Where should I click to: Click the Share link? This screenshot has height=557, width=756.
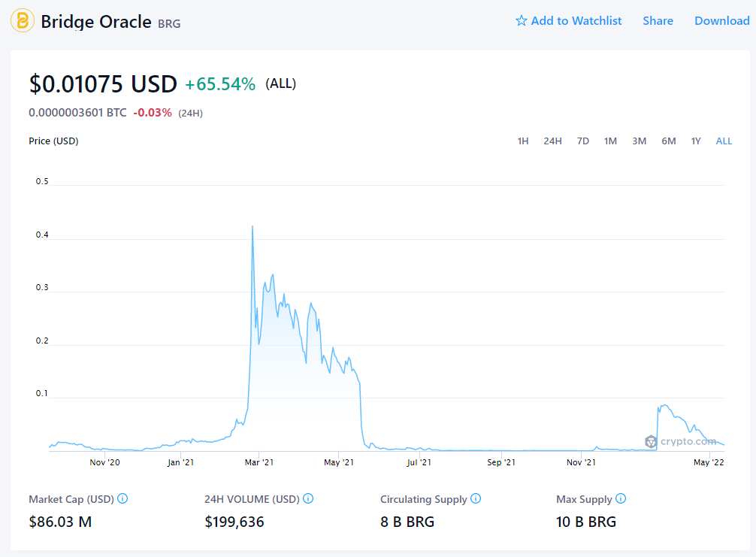658,21
